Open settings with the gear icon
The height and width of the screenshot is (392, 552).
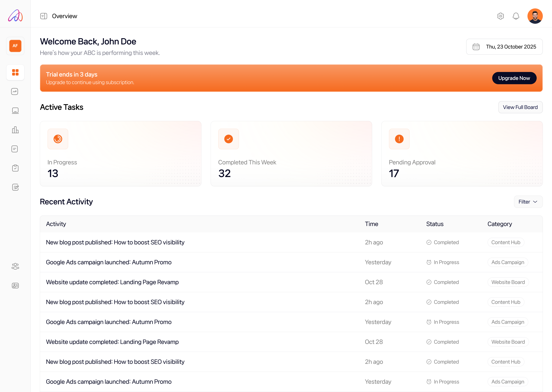[501, 16]
